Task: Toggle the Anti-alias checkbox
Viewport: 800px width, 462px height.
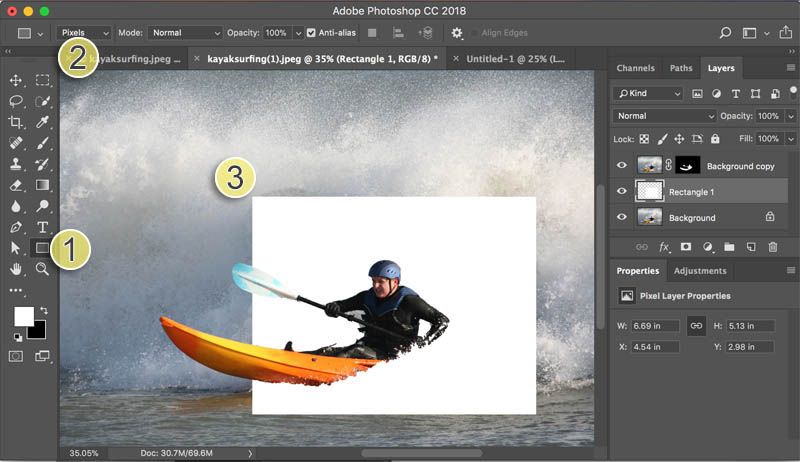Action: click(311, 33)
